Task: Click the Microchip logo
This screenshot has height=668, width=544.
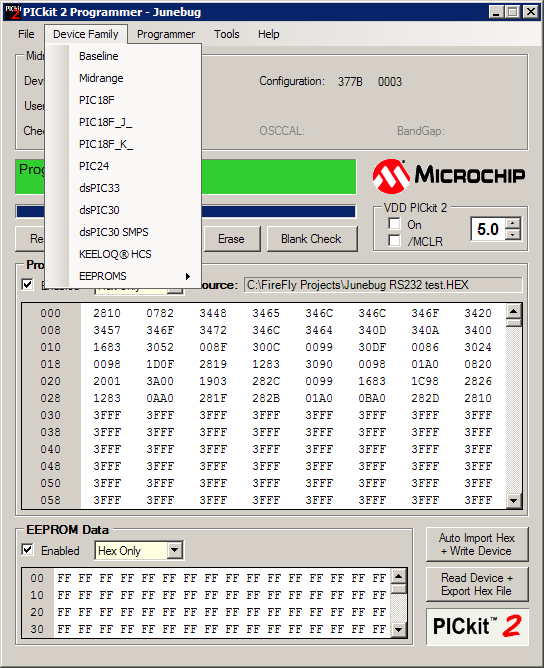Action: coord(449,176)
